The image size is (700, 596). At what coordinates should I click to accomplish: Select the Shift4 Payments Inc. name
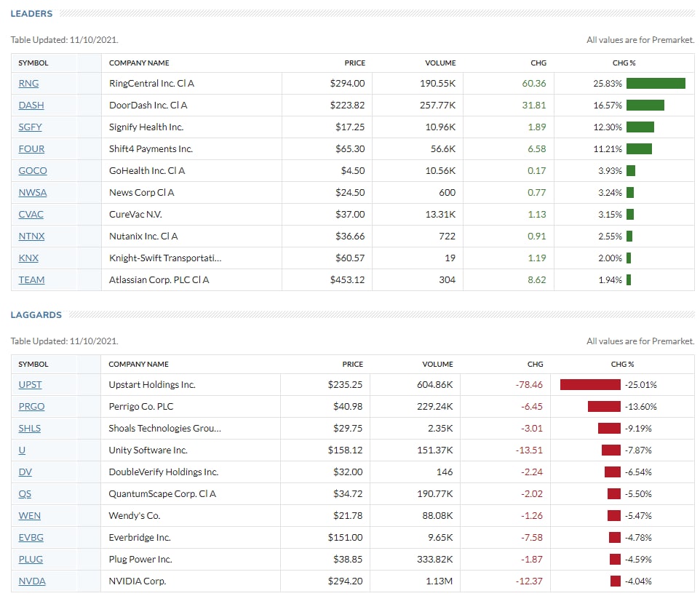(151, 149)
